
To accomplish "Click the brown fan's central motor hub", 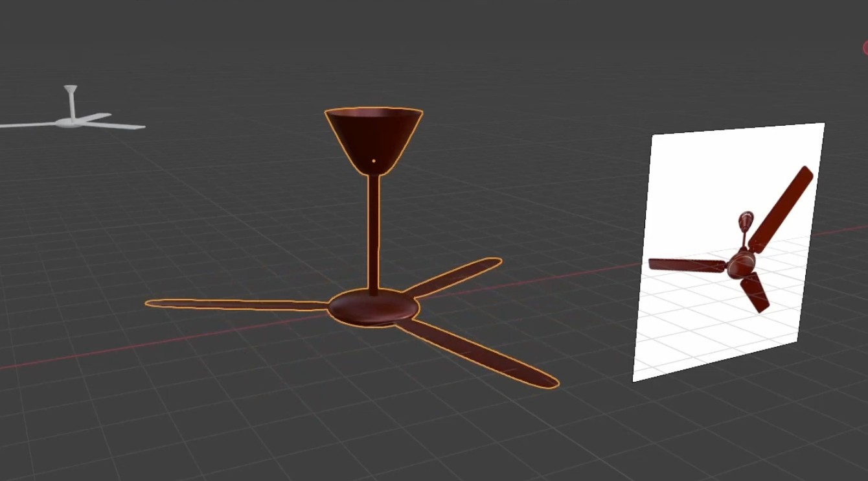I will [x=373, y=309].
